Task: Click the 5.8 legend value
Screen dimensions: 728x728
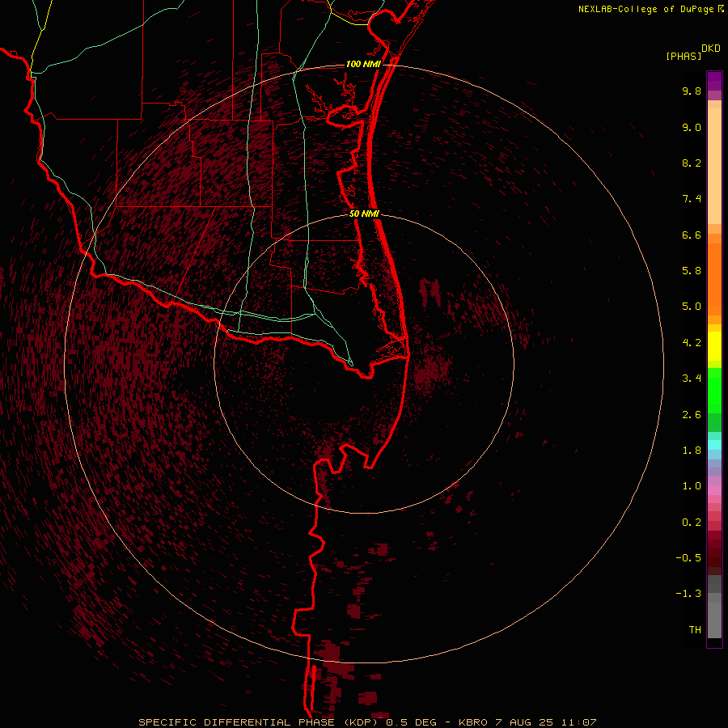Action: [x=692, y=271]
